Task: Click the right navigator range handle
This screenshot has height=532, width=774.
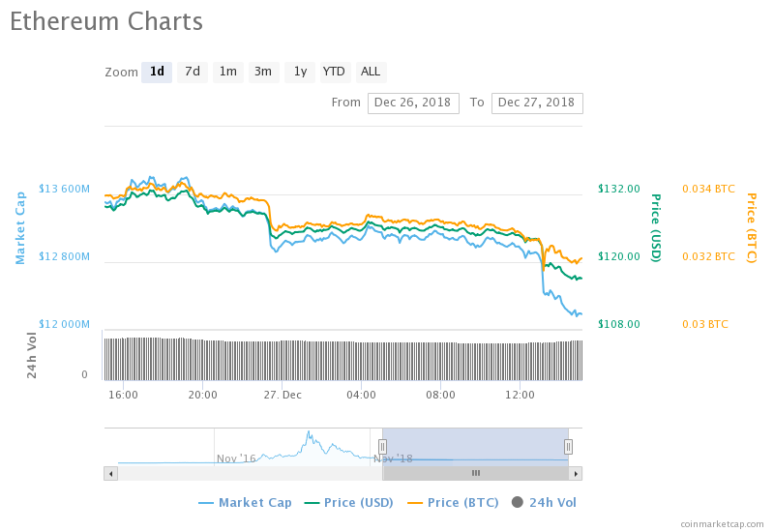Action: tap(568, 446)
